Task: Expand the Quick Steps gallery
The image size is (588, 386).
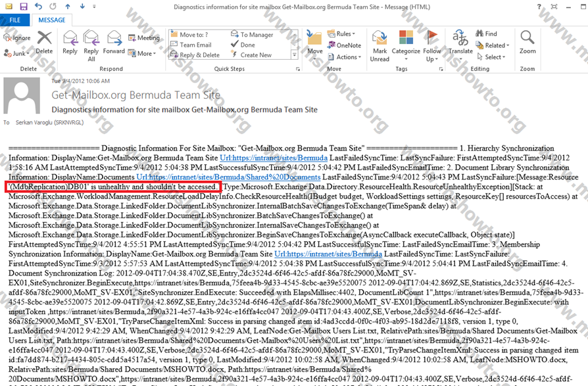Action: [295, 55]
